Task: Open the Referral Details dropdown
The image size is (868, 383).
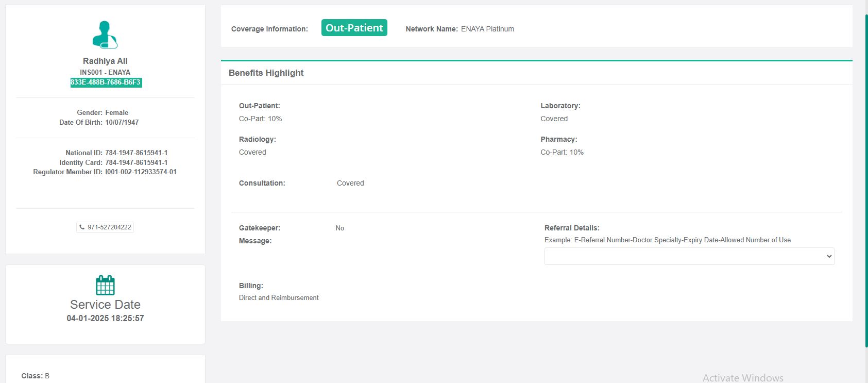Action: tap(689, 256)
